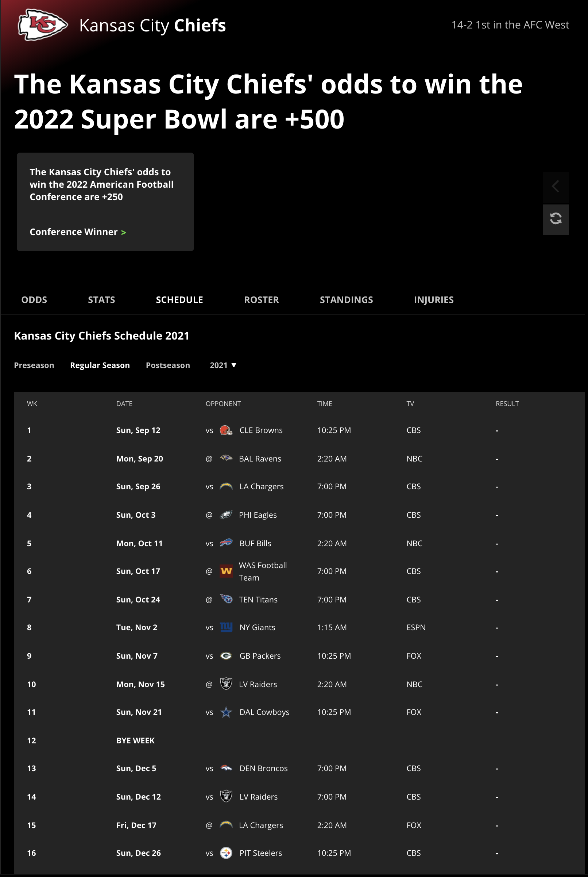Click the Kansas City Chiefs logo
588x877 pixels.
pos(43,25)
